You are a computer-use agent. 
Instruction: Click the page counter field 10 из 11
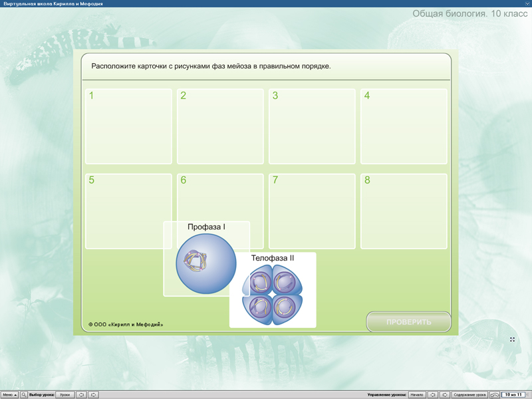[513, 394]
